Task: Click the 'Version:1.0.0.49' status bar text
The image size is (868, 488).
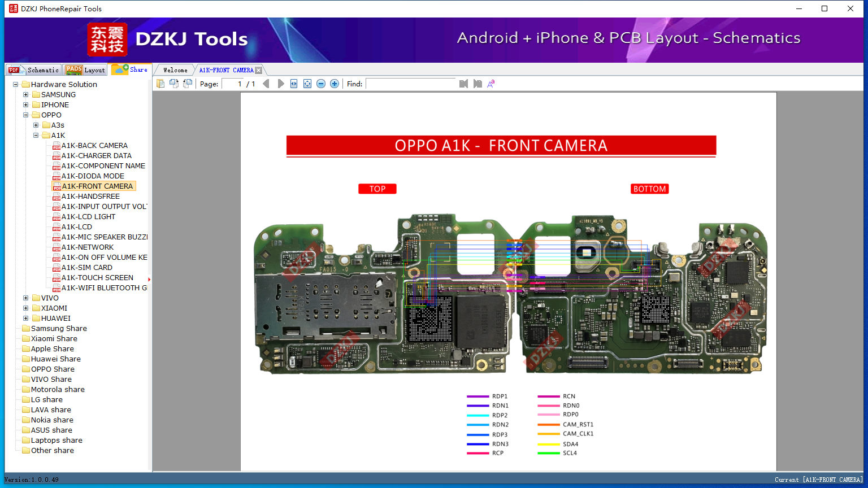Action: pyautogui.click(x=32, y=480)
